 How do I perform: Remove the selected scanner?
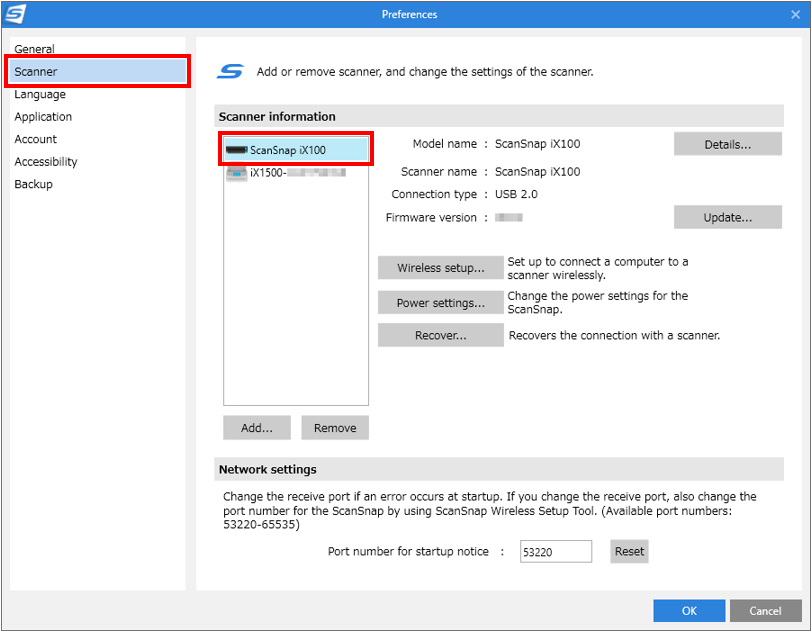[x=335, y=427]
